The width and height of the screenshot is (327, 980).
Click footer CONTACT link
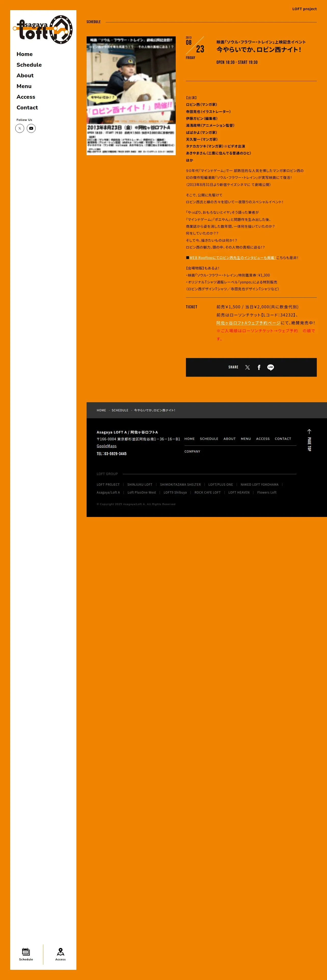click(283, 439)
